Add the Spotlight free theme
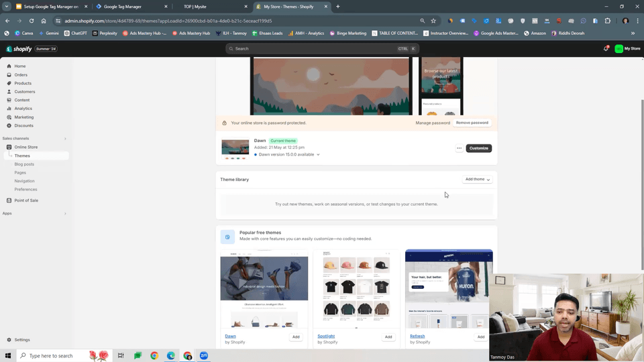 [388, 337]
